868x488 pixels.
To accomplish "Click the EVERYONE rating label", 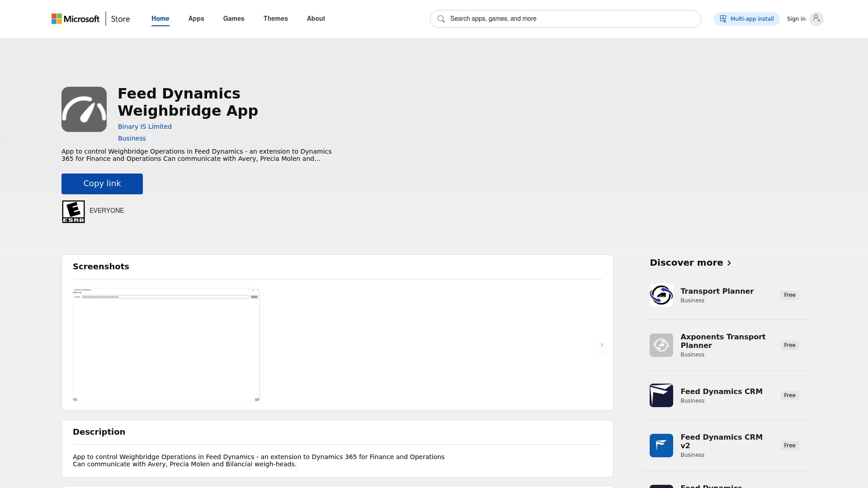I will 107,211.
